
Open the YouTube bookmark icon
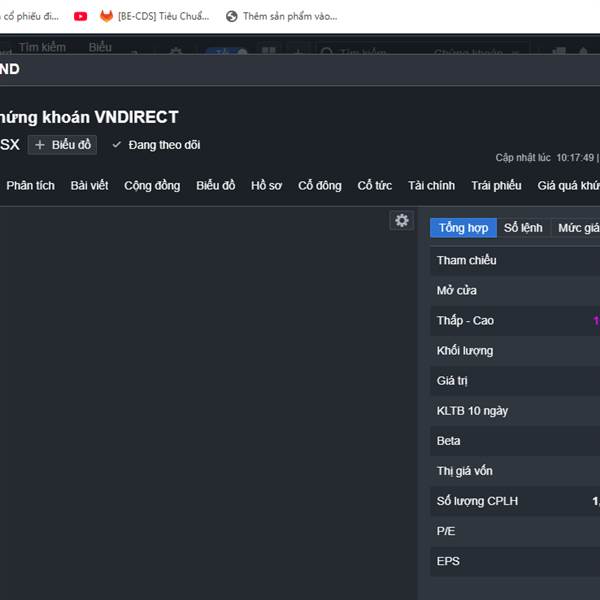point(80,16)
